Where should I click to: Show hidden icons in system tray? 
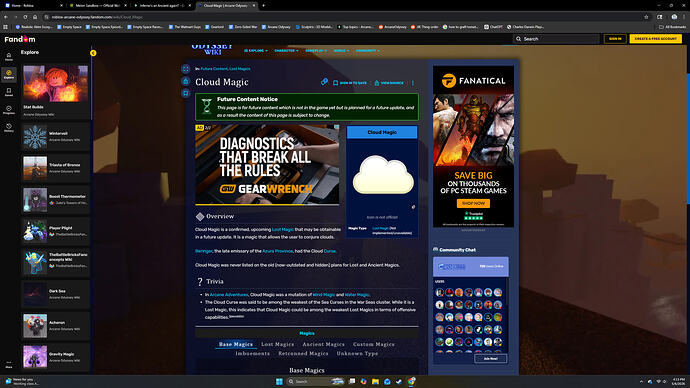click(x=641, y=381)
